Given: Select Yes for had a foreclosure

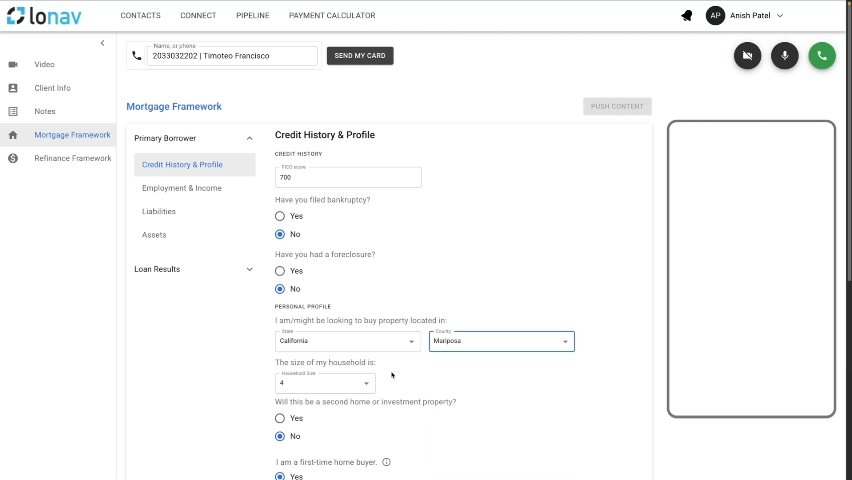Looking at the screenshot, I should (x=280, y=271).
